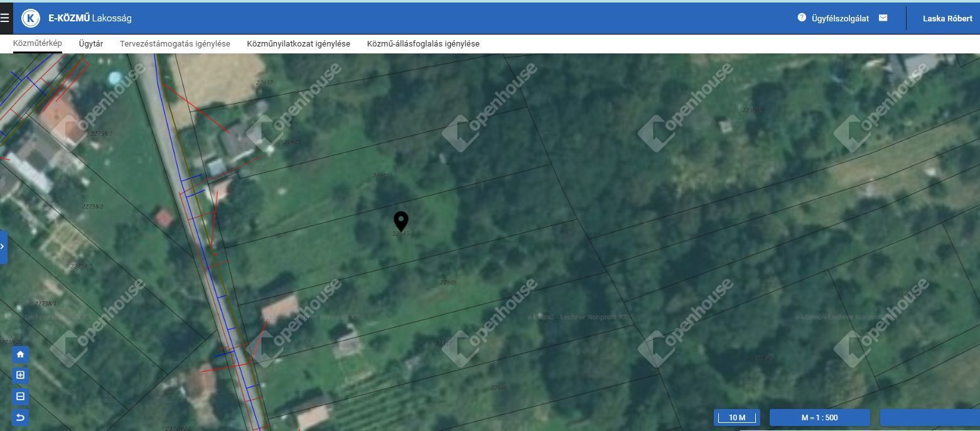Zoom out with the minus icon

tap(20, 396)
